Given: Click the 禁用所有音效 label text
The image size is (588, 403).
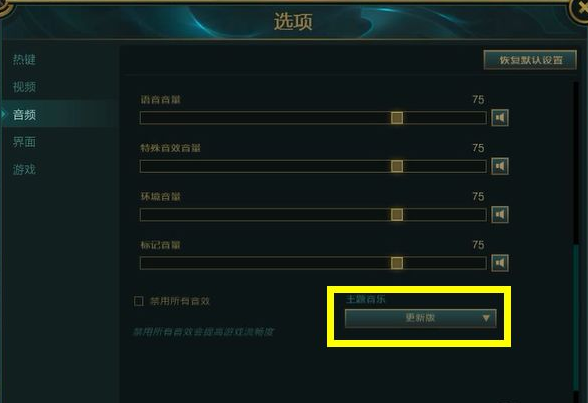Looking at the screenshot, I should [x=180, y=301].
